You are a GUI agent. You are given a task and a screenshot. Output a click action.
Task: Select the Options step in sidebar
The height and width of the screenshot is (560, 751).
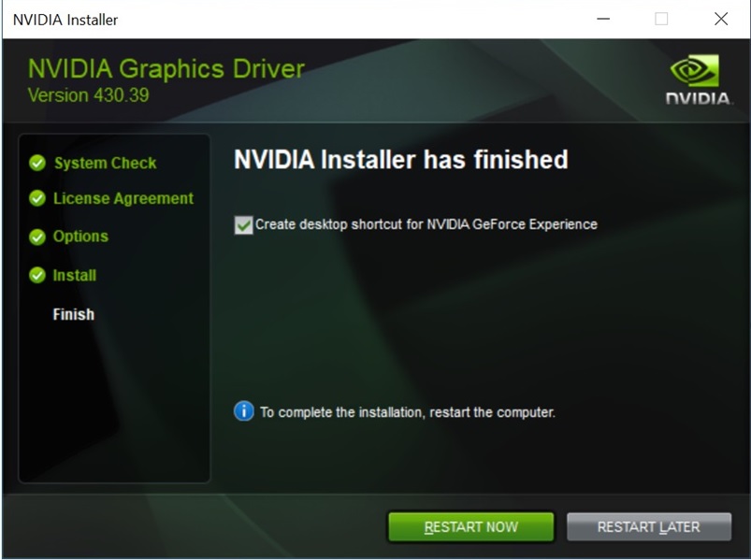pos(81,237)
